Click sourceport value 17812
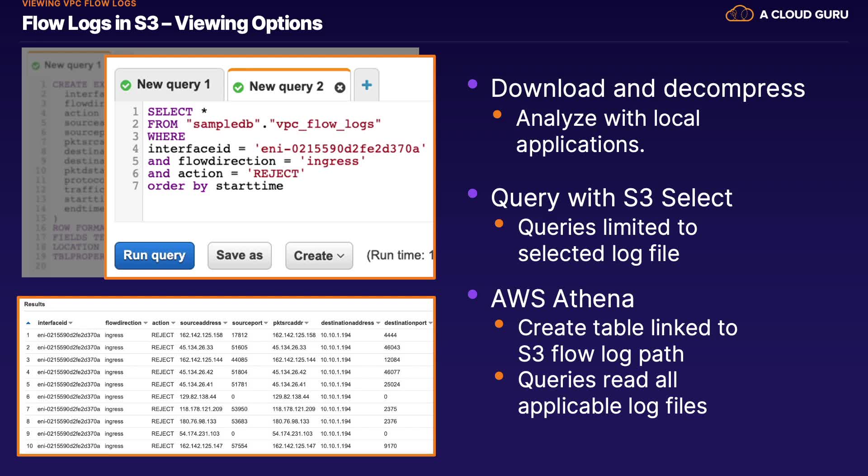Viewport: 868px width, 476px height. (240, 335)
